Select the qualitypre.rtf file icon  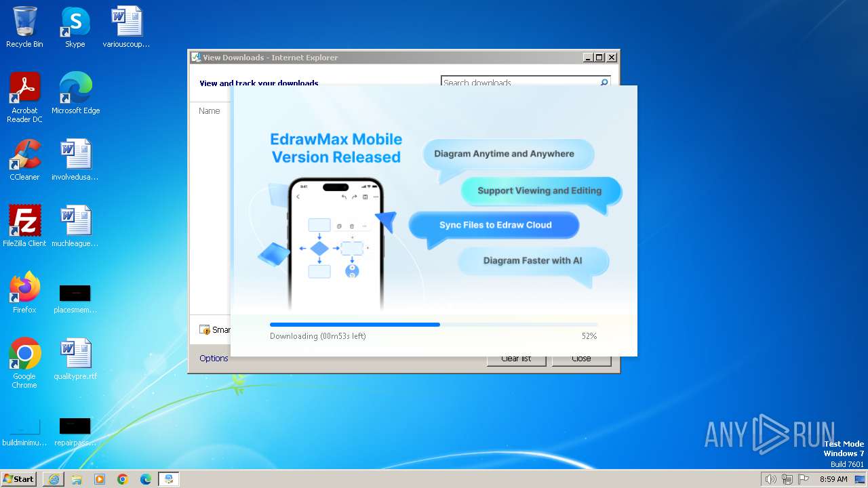tap(75, 359)
